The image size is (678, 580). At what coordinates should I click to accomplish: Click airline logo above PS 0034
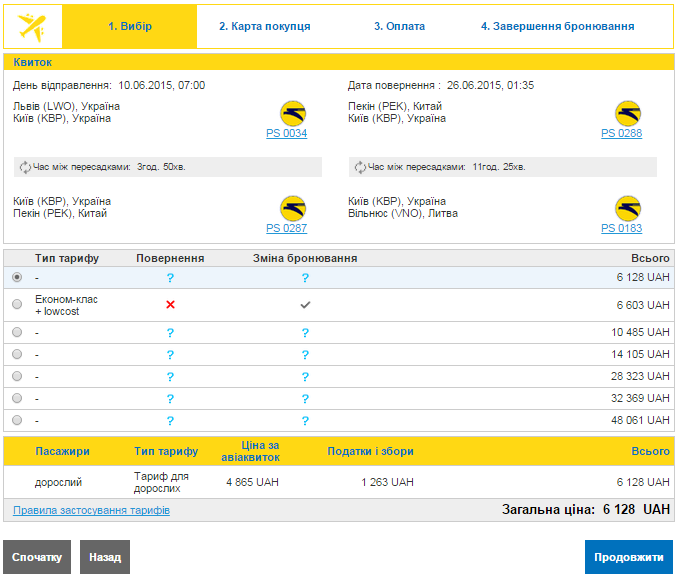[x=293, y=113]
